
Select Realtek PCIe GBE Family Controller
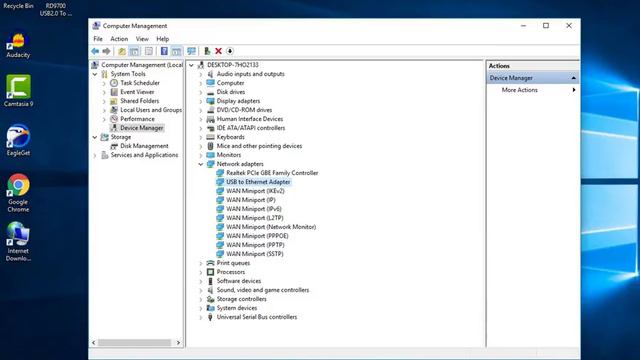pyautogui.click(x=272, y=173)
